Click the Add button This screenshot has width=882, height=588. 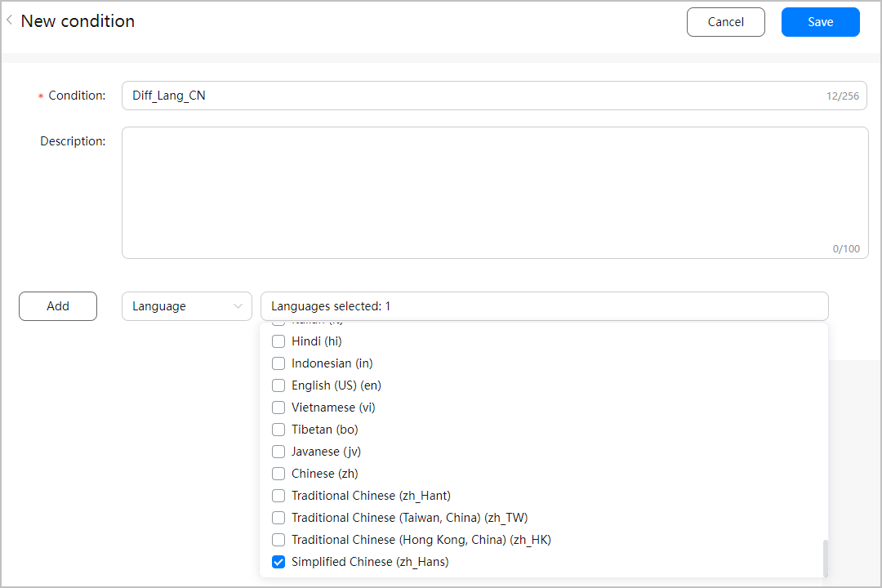point(57,305)
